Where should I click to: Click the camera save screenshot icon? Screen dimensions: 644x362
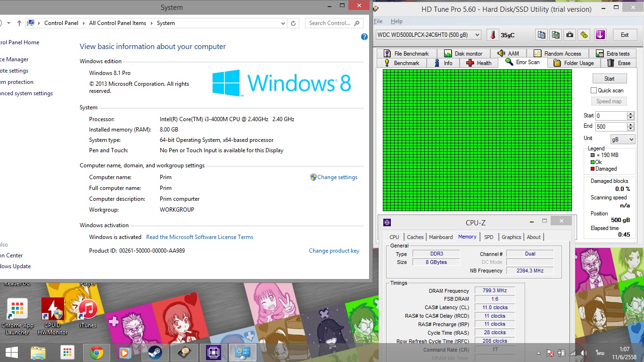tap(570, 35)
